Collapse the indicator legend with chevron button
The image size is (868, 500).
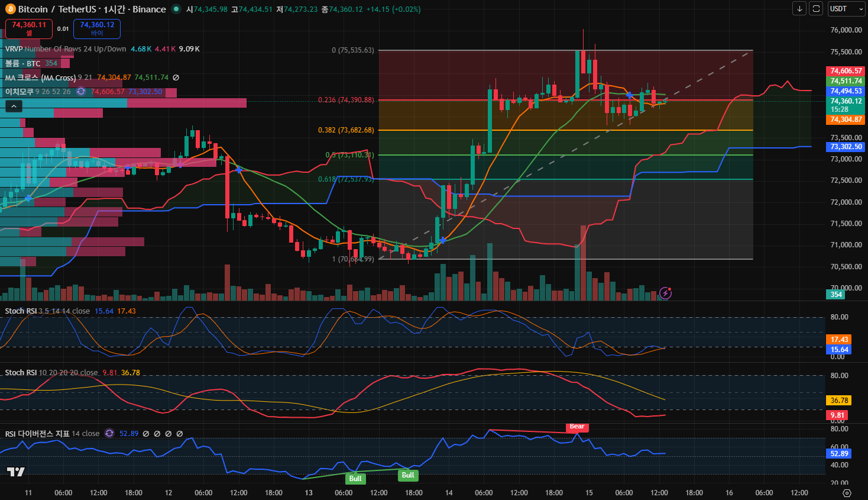pos(14,107)
